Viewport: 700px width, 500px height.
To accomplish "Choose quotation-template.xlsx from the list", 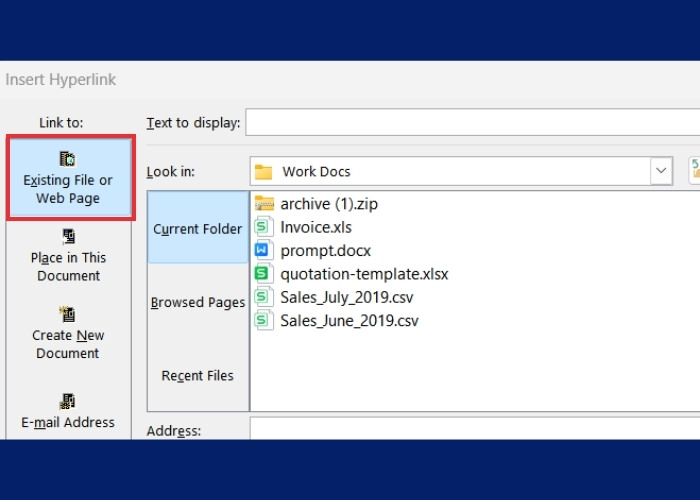I will pyautogui.click(x=364, y=273).
